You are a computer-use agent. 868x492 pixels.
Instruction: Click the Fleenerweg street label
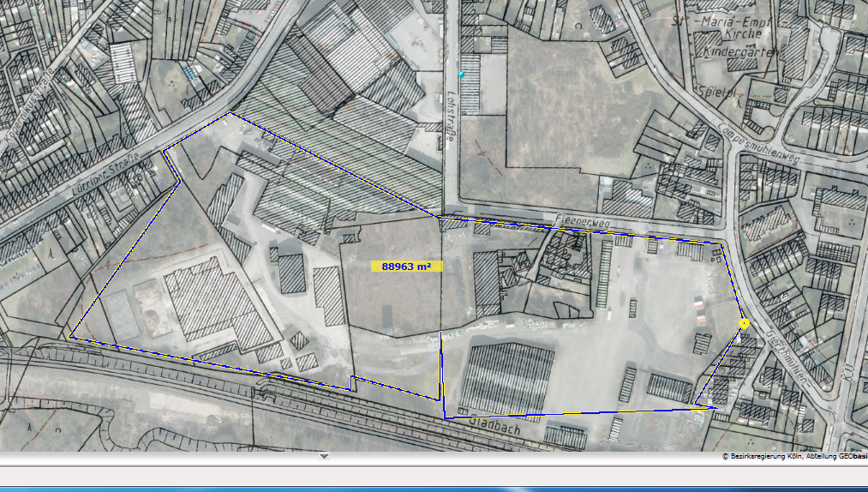(582, 220)
